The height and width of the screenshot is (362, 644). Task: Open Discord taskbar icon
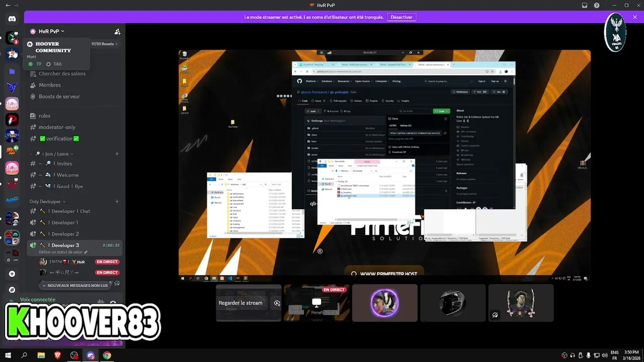(91, 355)
